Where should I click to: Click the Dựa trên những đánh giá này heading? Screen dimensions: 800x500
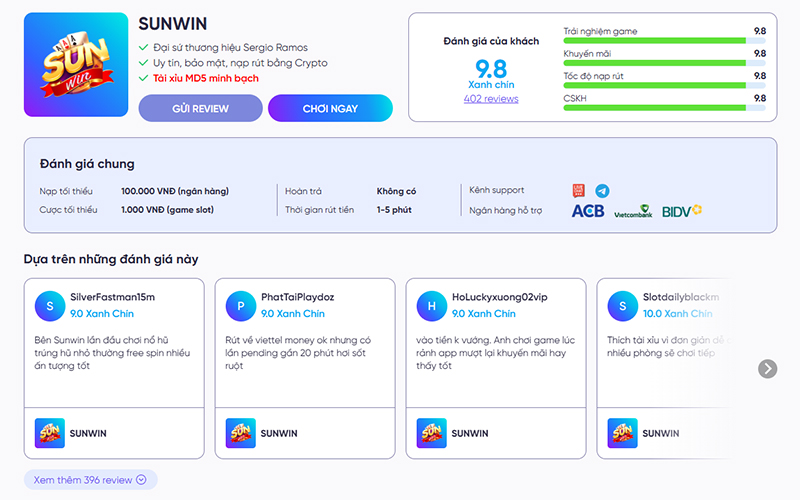pyautogui.click(x=111, y=259)
